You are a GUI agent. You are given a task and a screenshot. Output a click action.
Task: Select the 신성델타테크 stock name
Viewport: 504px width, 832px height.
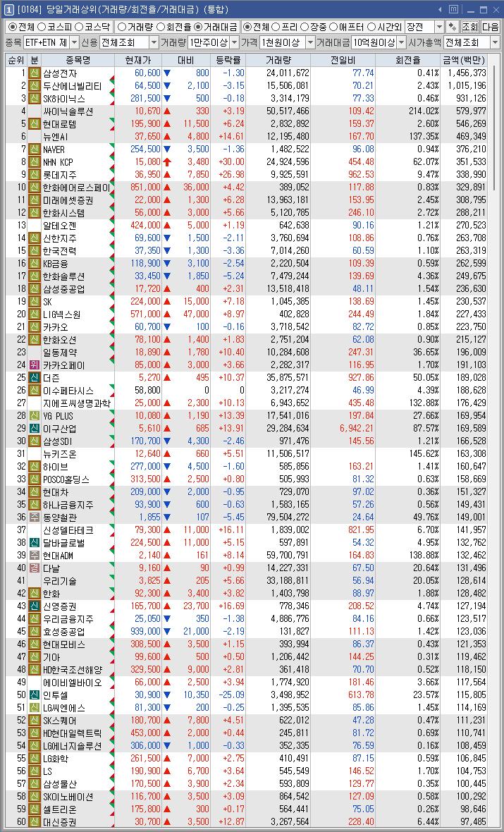click(x=68, y=530)
